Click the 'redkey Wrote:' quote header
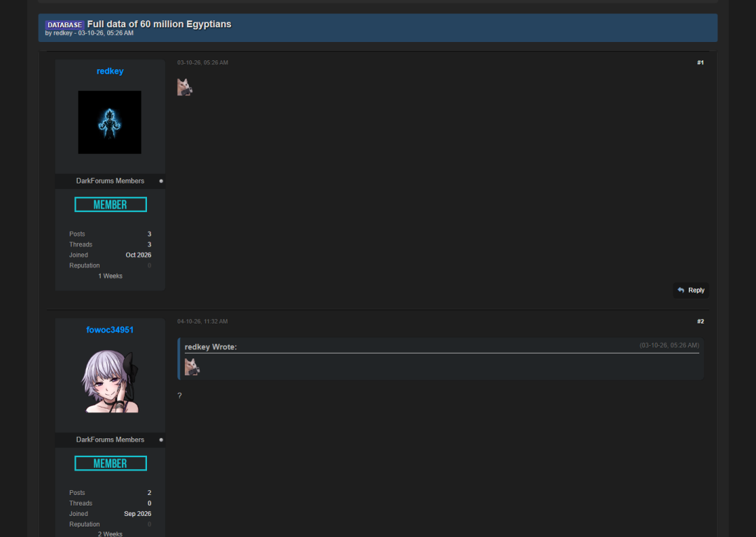Image resolution: width=756 pixels, height=537 pixels. (211, 347)
